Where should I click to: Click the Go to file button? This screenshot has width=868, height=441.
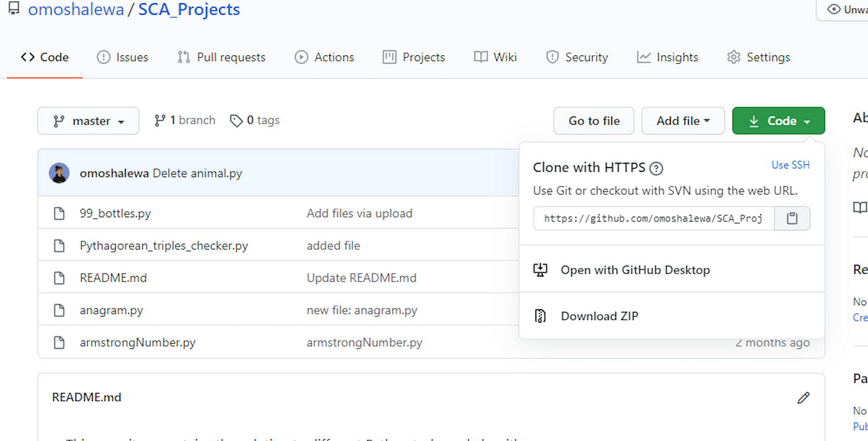[594, 121]
